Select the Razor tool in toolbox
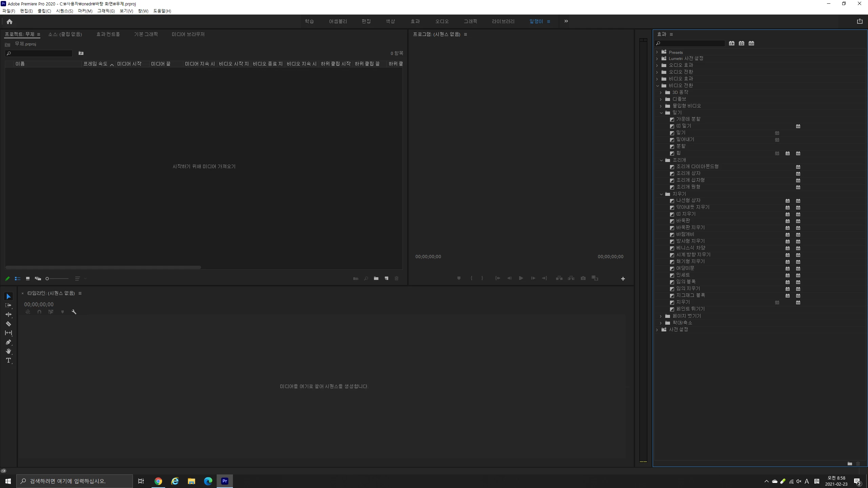 tap(8, 324)
